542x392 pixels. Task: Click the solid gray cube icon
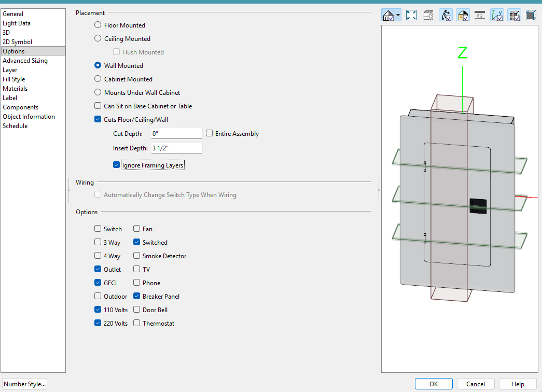pos(531,15)
